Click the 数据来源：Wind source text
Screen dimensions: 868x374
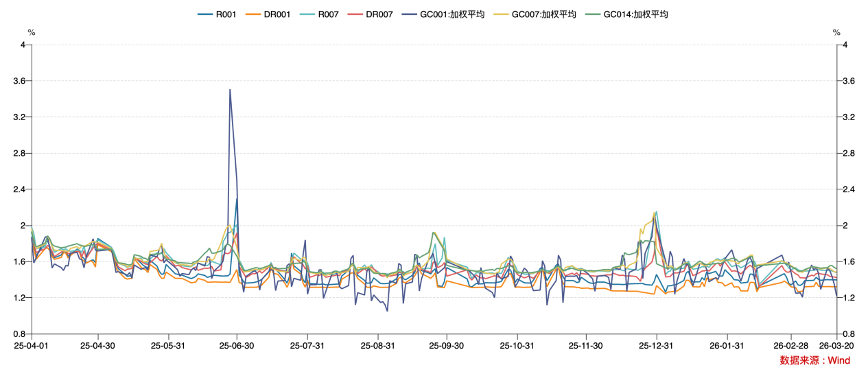tap(814, 360)
